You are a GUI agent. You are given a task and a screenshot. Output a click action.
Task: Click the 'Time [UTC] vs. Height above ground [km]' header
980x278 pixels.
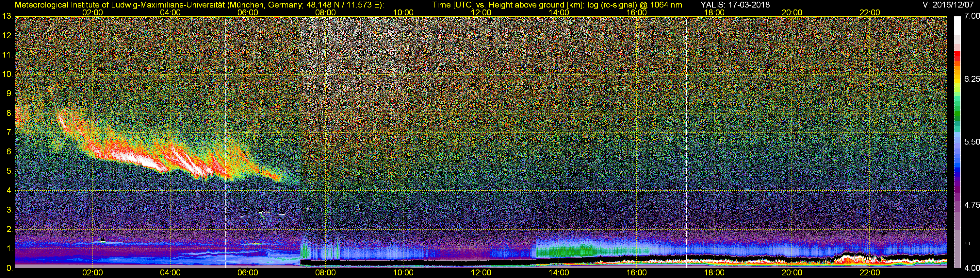(x=509, y=5)
